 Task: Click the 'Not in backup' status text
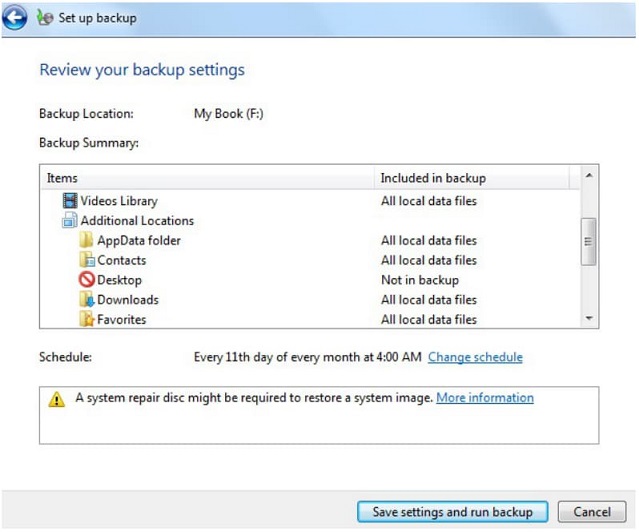tap(420, 280)
